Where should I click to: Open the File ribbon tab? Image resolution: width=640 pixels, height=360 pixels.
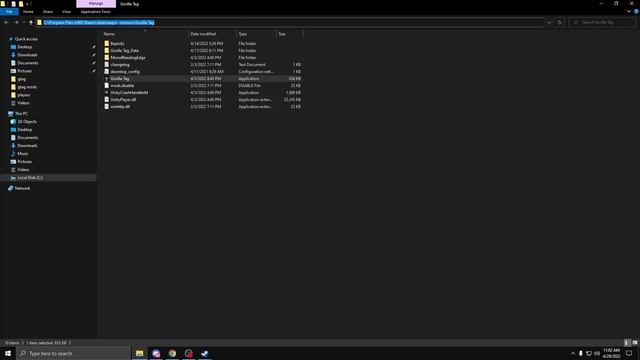click(x=9, y=12)
